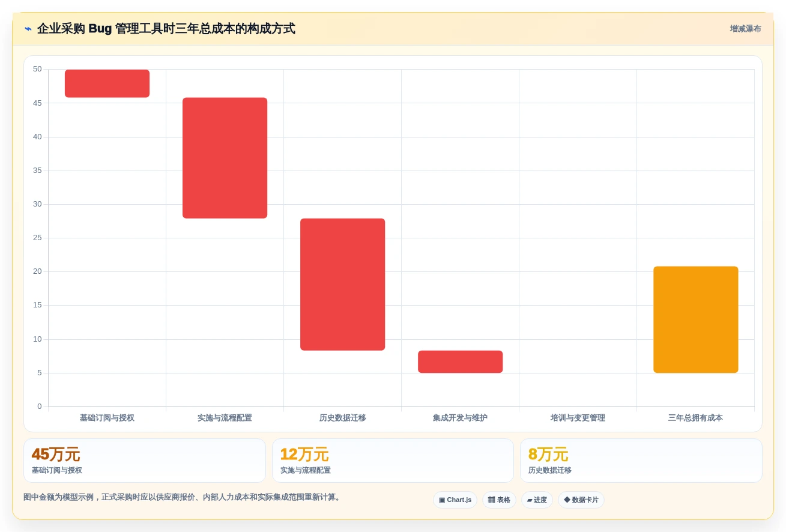Click the y-axis tick label 35
Screen dimensions: 786x532
click(x=37, y=171)
